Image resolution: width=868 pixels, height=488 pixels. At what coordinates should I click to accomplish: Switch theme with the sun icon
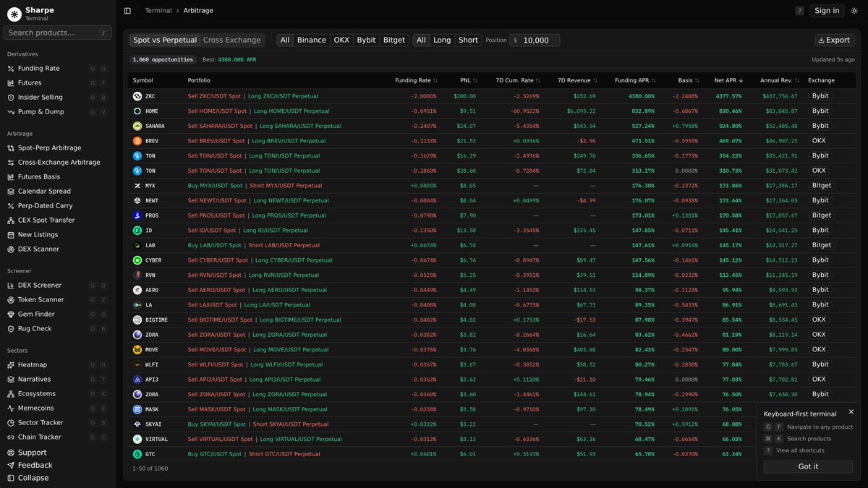(854, 11)
